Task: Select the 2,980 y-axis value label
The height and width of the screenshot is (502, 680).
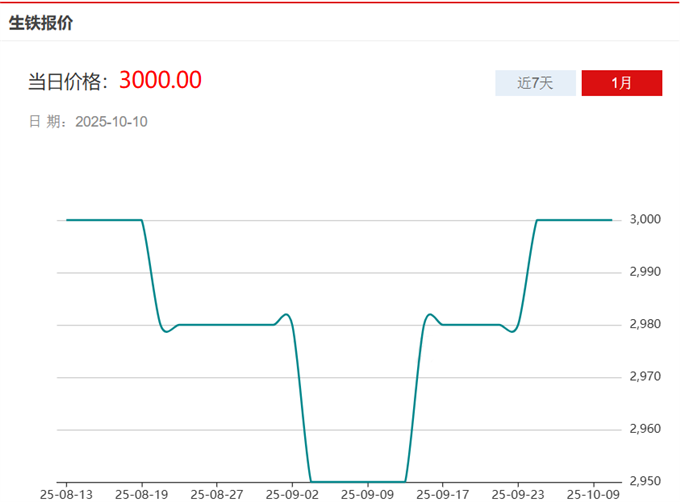Action: pyautogui.click(x=645, y=325)
